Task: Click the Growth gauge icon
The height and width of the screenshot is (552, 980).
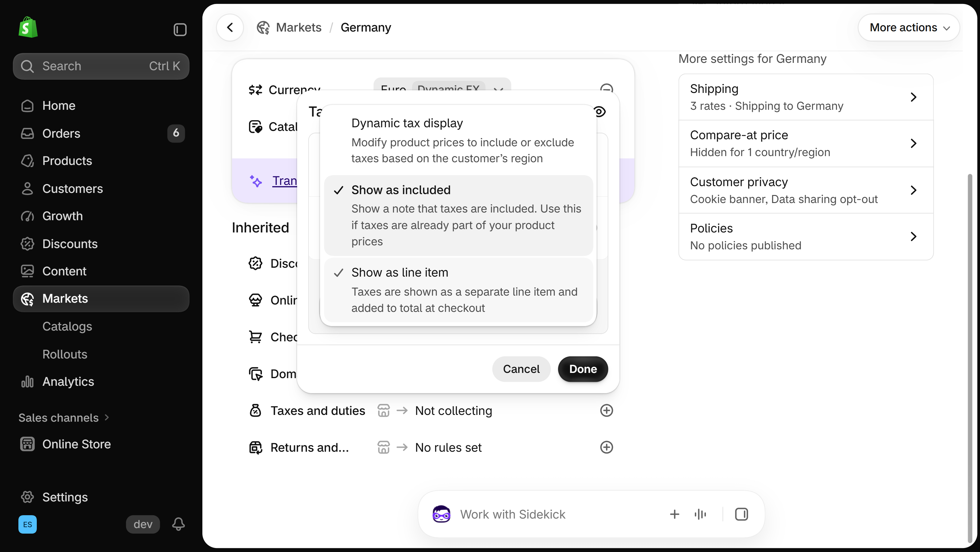Action: click(27, 216)
